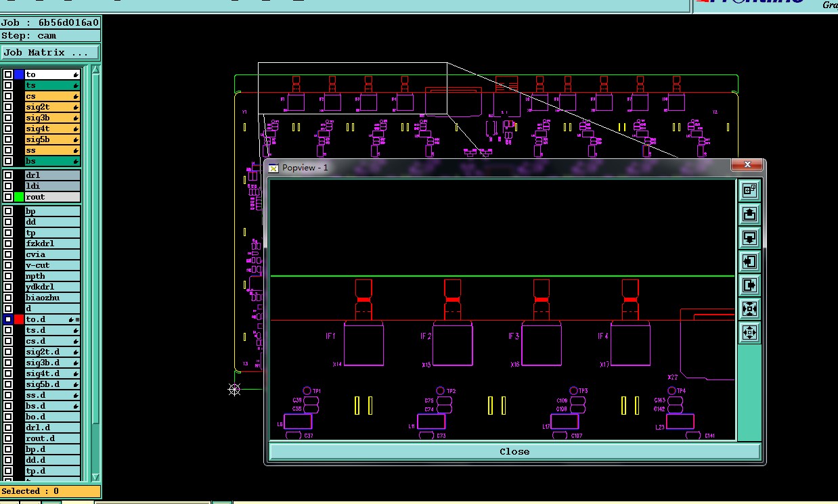Click the feature marker on the 'sig4t.d' layer
This screenshot has height=504, width=838.
click(76, 373)
